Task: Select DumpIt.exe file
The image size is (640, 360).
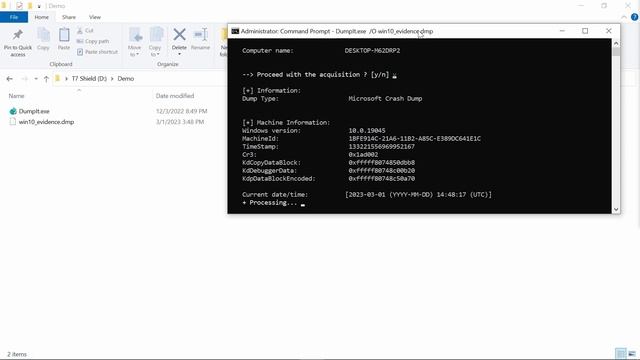Action: coord(34,111)
